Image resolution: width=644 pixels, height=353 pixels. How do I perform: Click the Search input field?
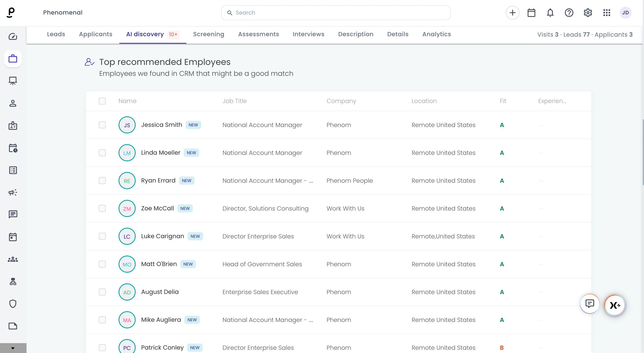[336, 12]
